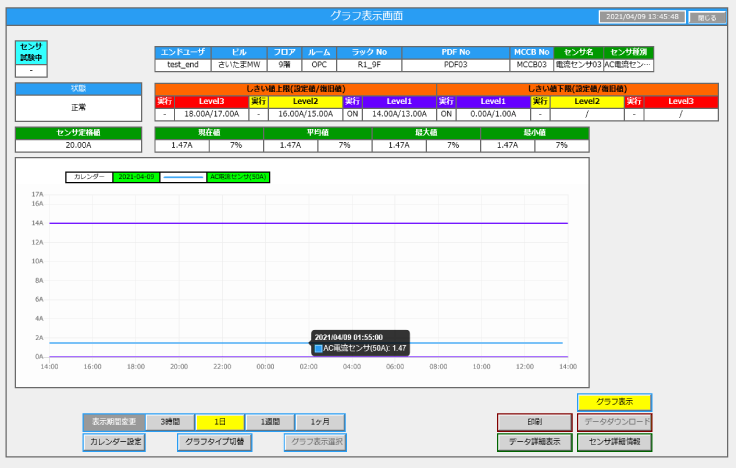Switch display period to 3時間

click(x=170, y=422)
